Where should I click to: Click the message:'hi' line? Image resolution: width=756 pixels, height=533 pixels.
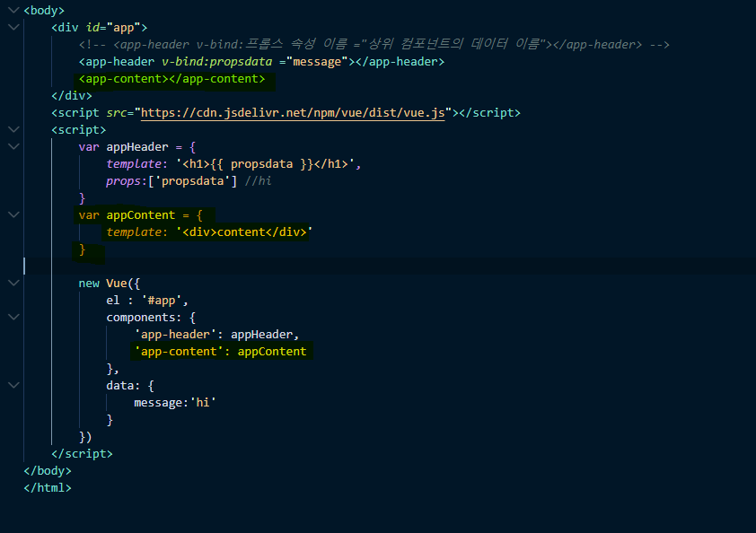(x=175, y=402)
